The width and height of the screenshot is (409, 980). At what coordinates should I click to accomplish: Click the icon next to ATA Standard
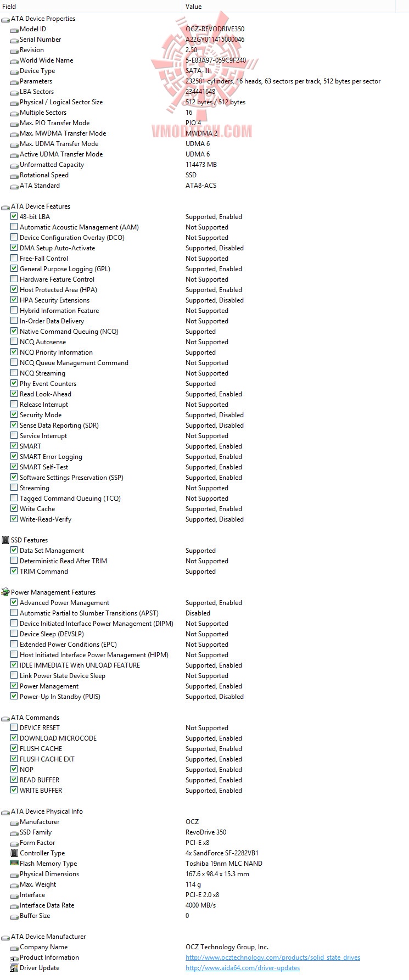pos(14,186)
